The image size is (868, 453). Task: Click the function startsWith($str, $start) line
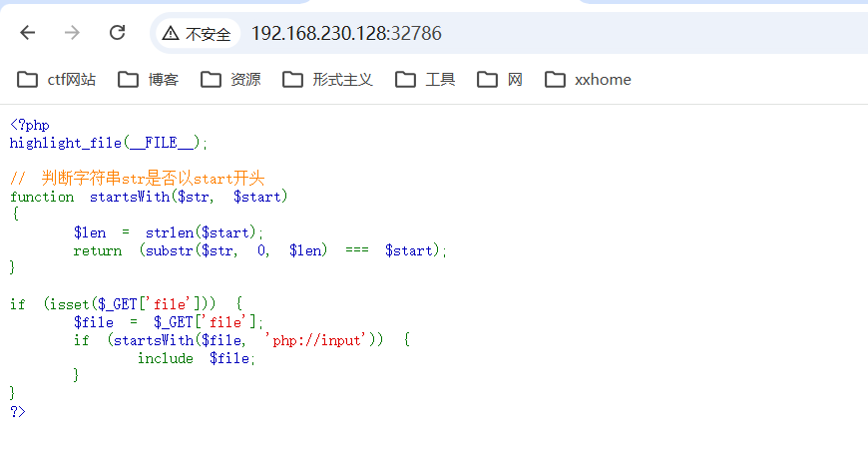click(x=149, y=197)
